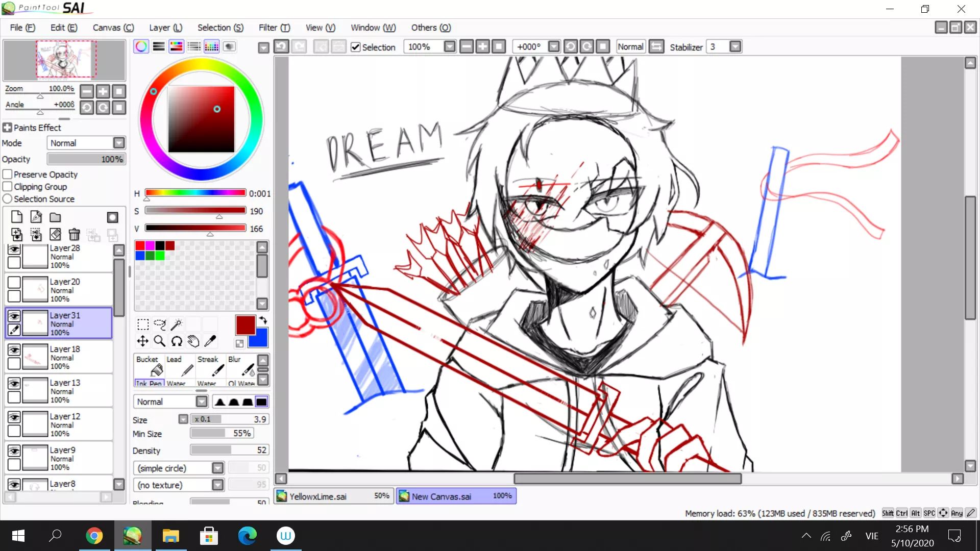Enable Selection Source option
Viewport: 980px width, 551px height.
tap(8, 199)
